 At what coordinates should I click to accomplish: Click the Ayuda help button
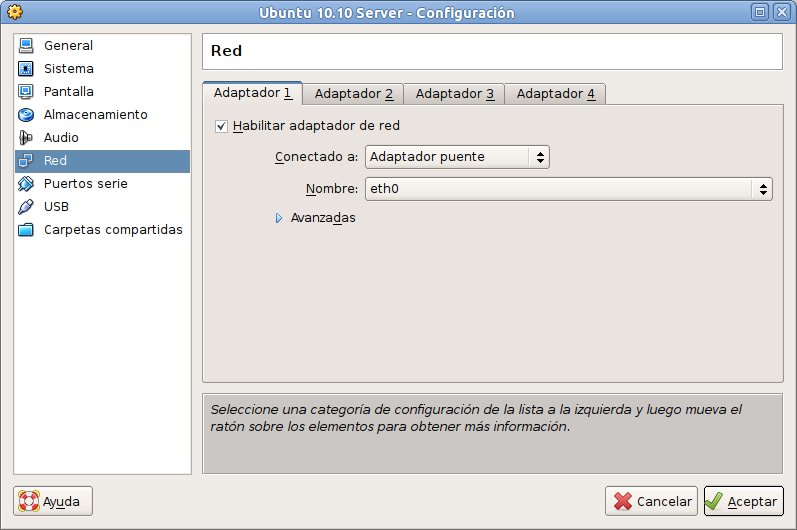(53, 502)
